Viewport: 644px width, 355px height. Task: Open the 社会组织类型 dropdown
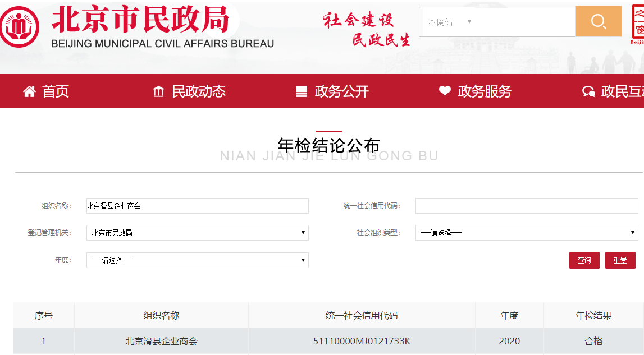coord(527,233)
